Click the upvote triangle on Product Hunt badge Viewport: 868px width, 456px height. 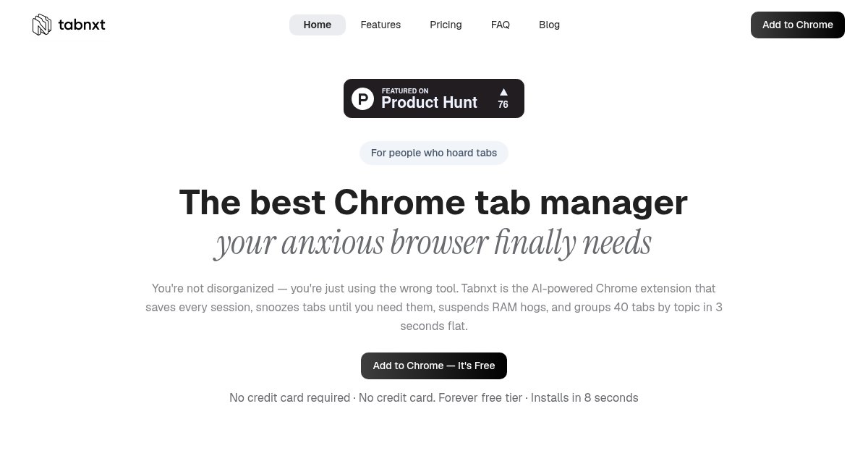coord(503,92)
